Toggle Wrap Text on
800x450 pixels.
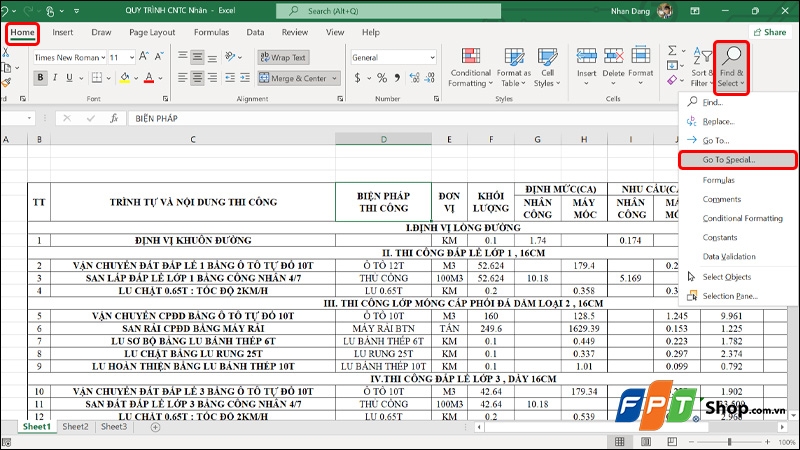click(283, 57)
